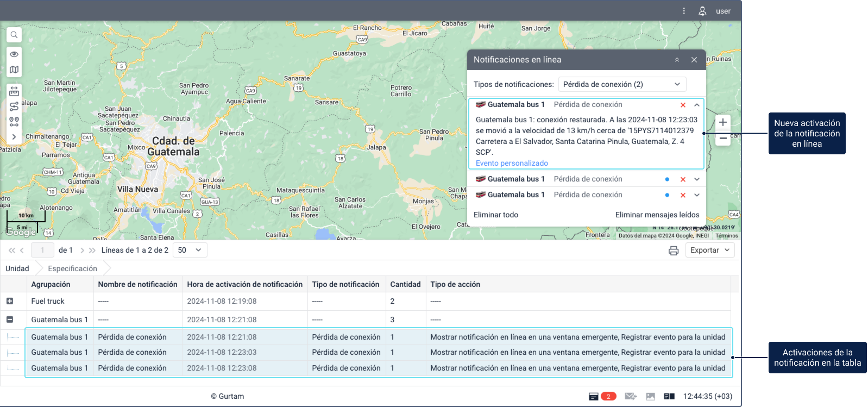Select the Especificación breadcrumb tab

pos(72,268)
